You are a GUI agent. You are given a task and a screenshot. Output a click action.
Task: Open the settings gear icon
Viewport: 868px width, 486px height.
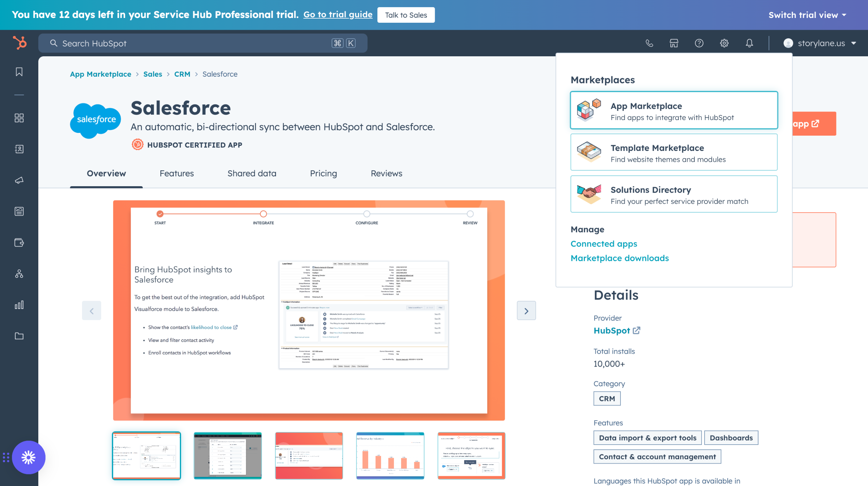tap(724, 43)
